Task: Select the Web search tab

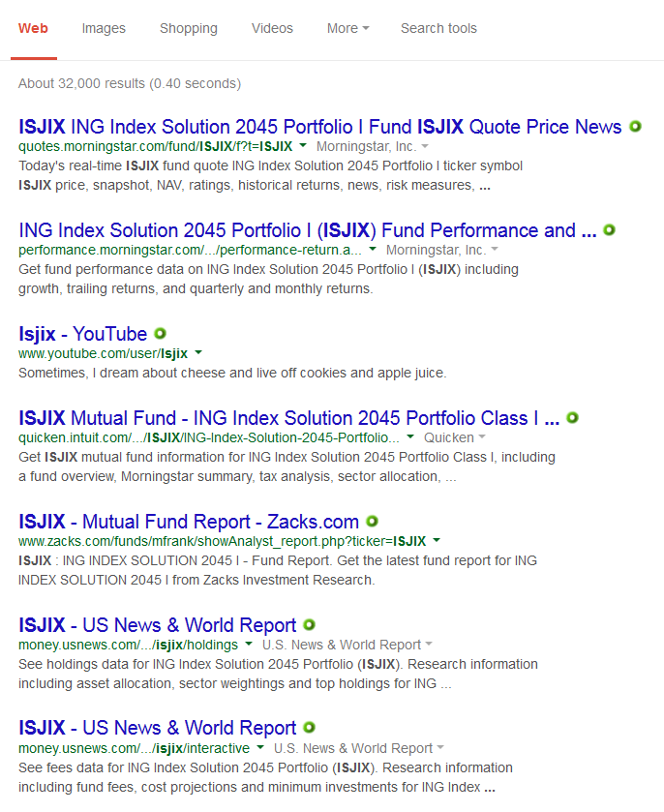Action: (33, 28)
